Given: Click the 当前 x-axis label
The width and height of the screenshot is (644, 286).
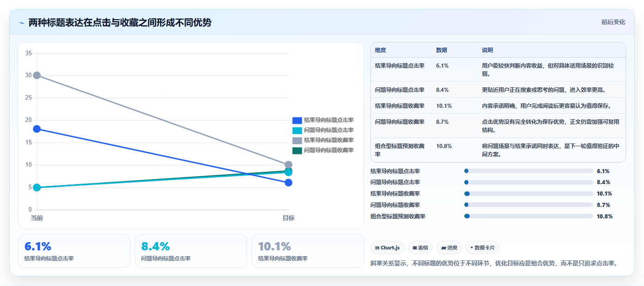Looking at the screenshot, I should pyautogui.click(x=37, y=218).
